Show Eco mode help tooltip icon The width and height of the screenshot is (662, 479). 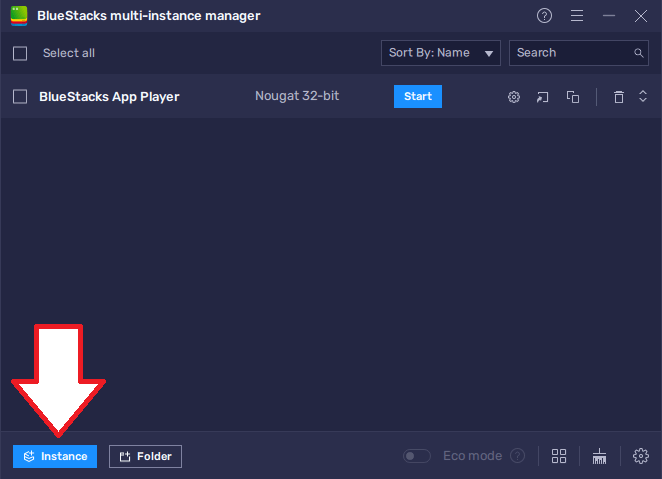tap(517, 456)
